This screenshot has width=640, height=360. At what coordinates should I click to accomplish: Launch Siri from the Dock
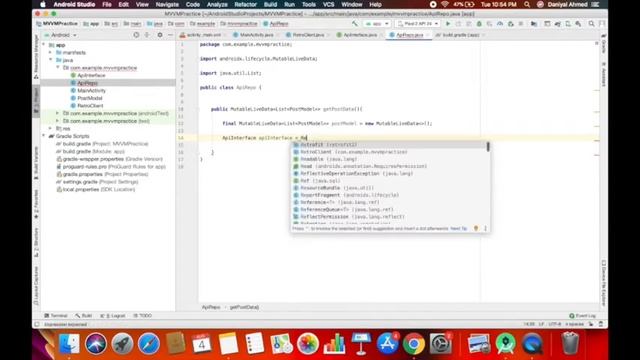click(96, 344)
